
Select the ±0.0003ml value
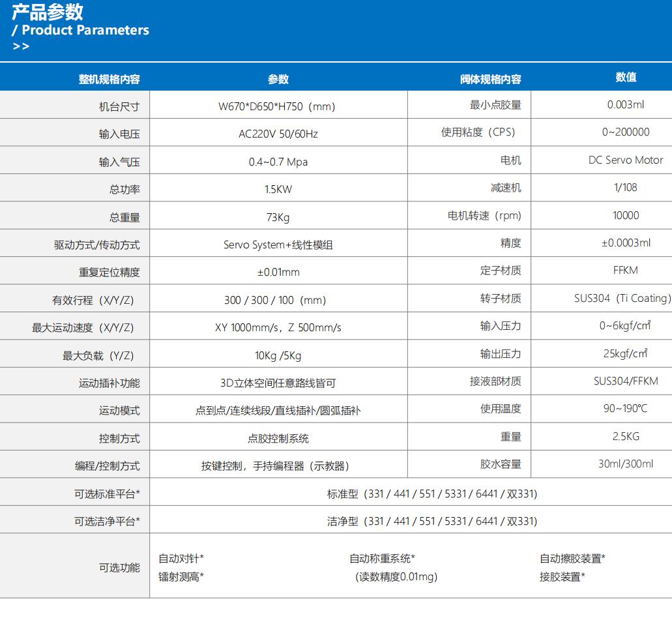tap(626, 243)
